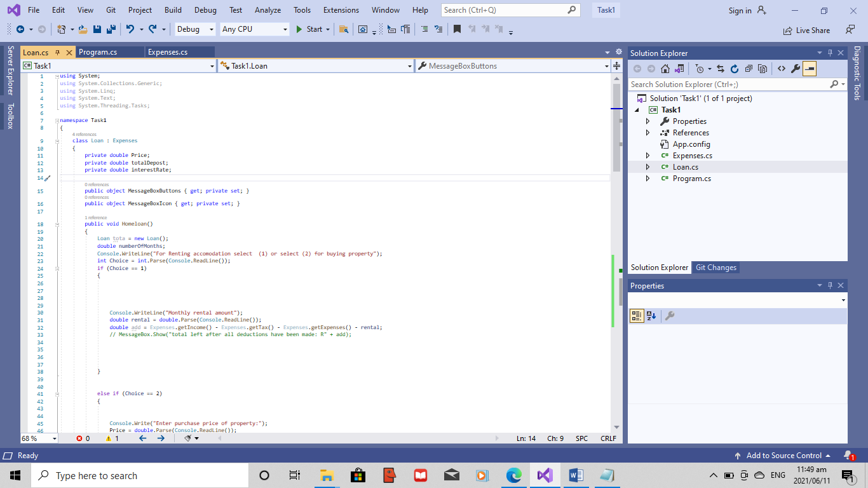Click the Find in Files icon
The width and height of the screenshot is (868, 488).
click(x=344, y=29)
